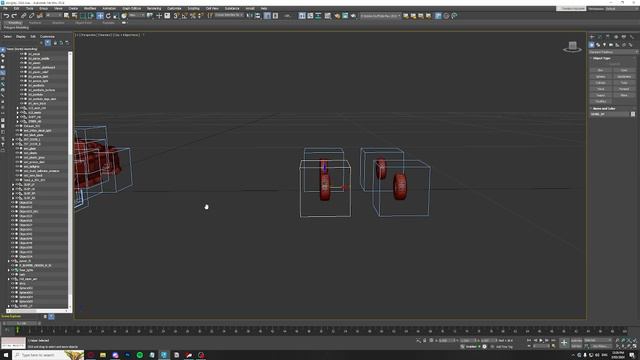Choose the Select and Rotate tool
Viewport: 640px width, 360px height.
(108, 16)
